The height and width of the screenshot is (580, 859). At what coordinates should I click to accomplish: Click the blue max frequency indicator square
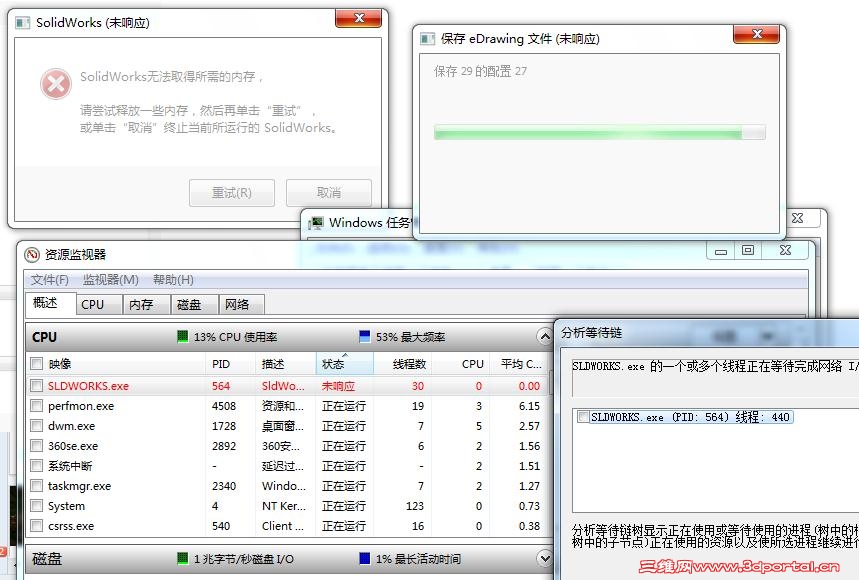(x=364, y=336)
